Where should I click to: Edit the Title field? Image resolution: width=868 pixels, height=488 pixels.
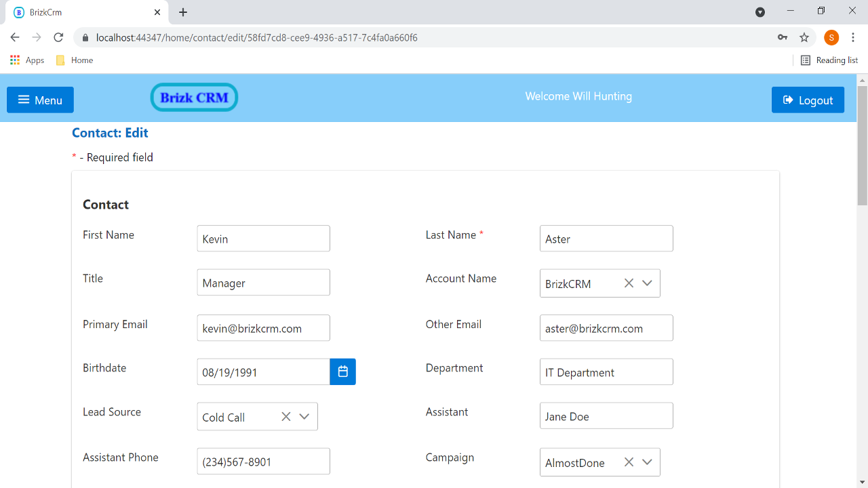click(x=264, y=283)
